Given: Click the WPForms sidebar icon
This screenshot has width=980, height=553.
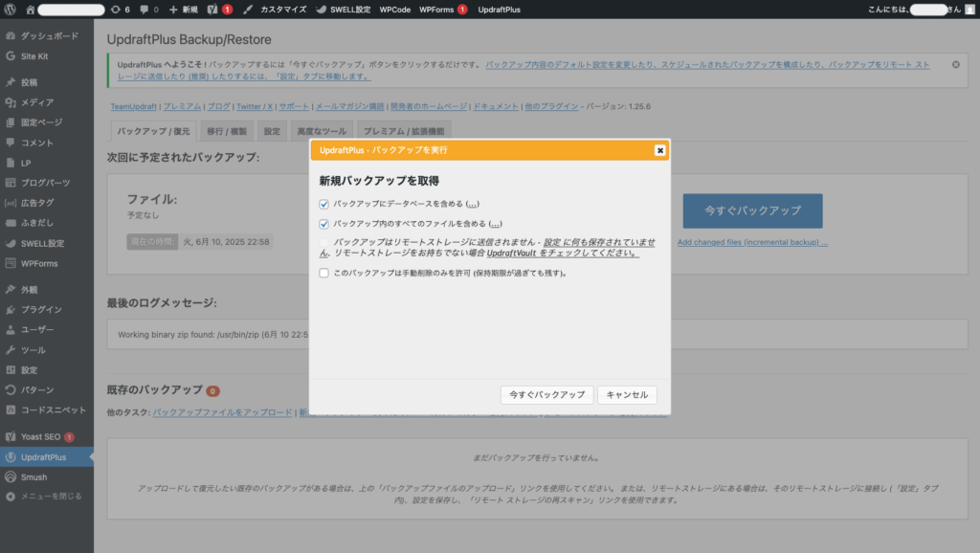Looking at the screenshot, I should [x=11, y=263].
